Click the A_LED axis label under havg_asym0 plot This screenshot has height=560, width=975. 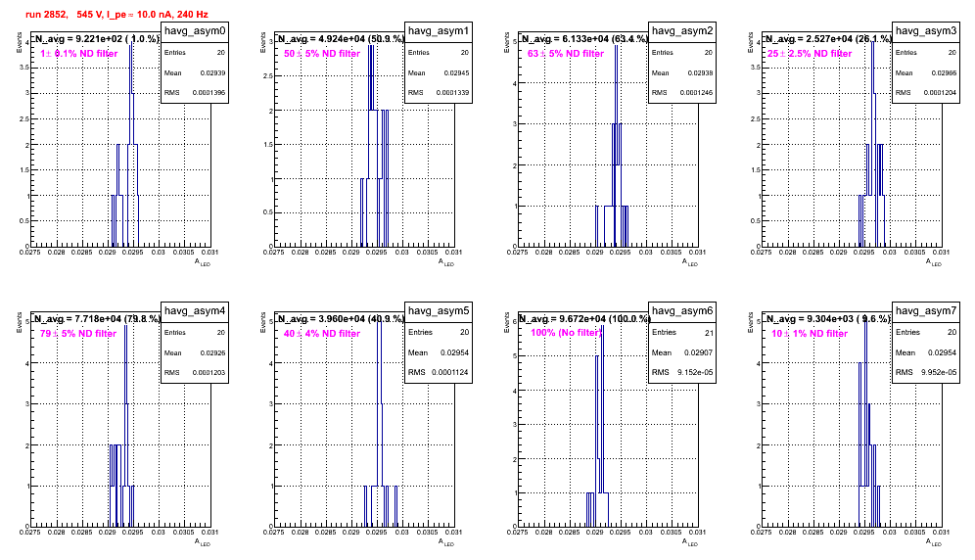tap(203, 262)
